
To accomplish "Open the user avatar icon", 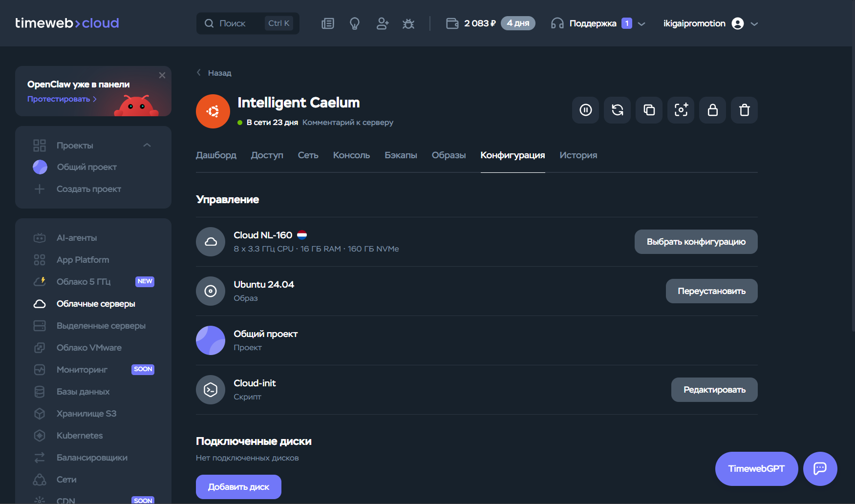I will pyautogui.click(x=738, y=23).
